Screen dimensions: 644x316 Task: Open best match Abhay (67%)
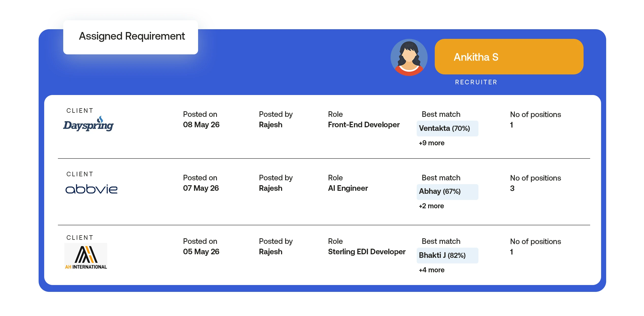(447, 192)
